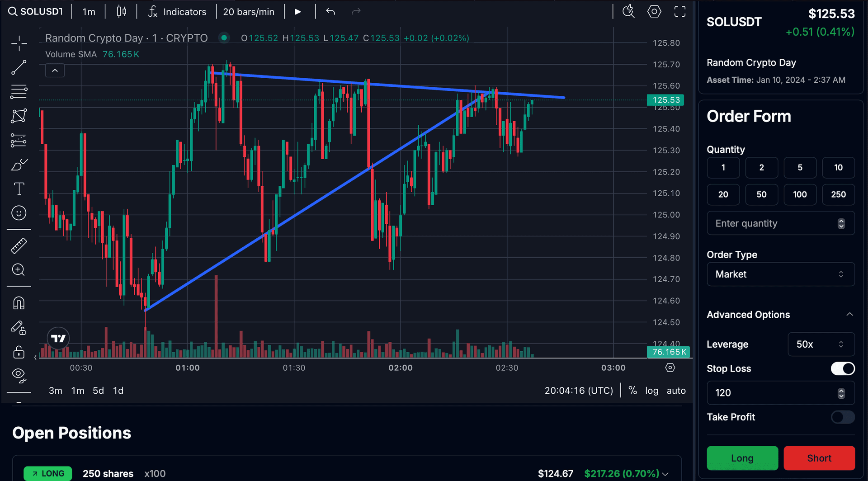
Task: Set quantity to 50
Action: click(762, 194)
